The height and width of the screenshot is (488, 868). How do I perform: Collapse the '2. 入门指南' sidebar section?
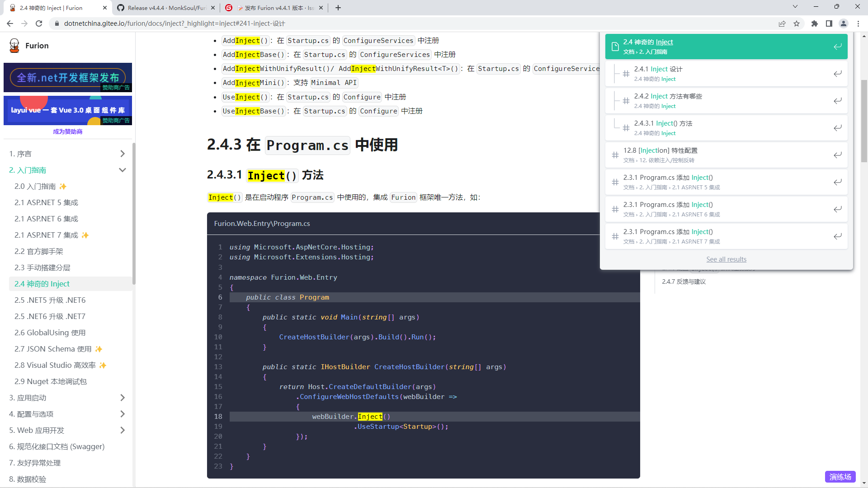click(122, 170)
